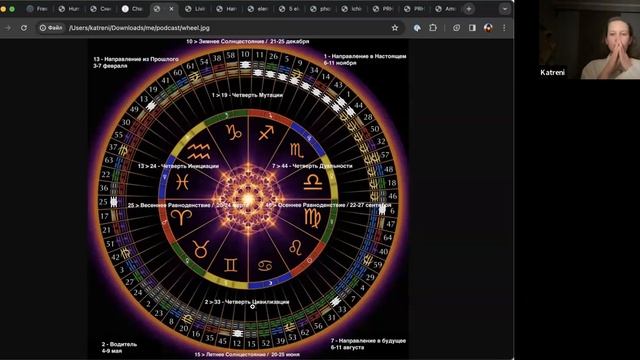This screenshot has width=640, height=360.
Task: Close the active wheel.jpg tab
Action: pos(171,9)
